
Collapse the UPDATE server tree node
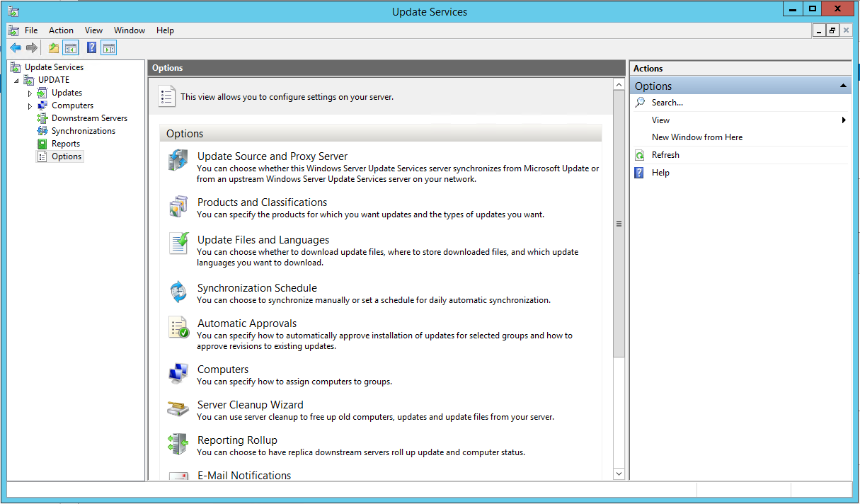click(x=16, y=81)
